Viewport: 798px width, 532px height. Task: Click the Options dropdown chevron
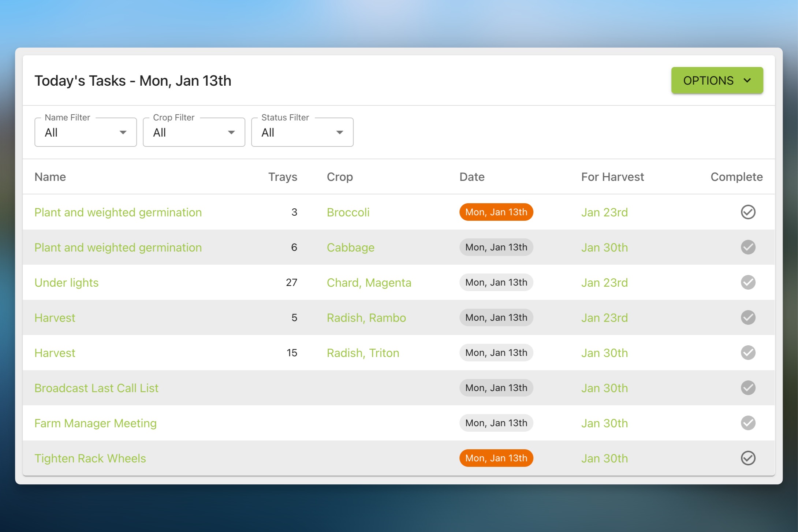(x=748, y=80)
